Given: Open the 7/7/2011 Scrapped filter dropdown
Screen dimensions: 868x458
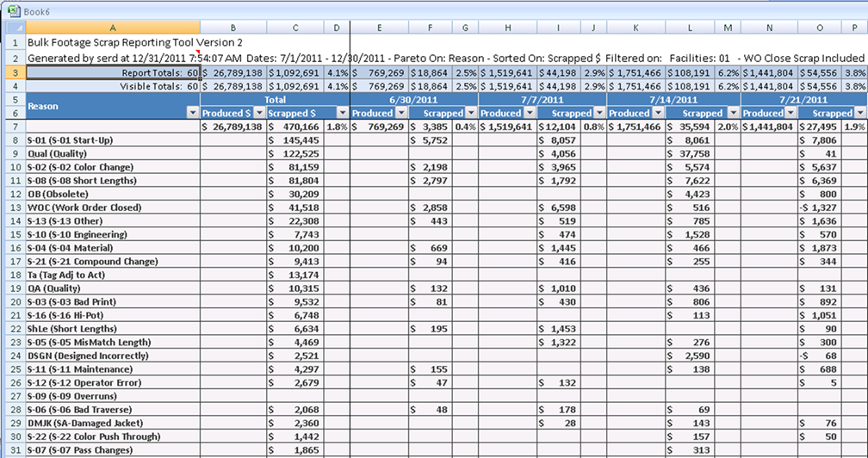Looking at the screenshot, I should 599,113.
